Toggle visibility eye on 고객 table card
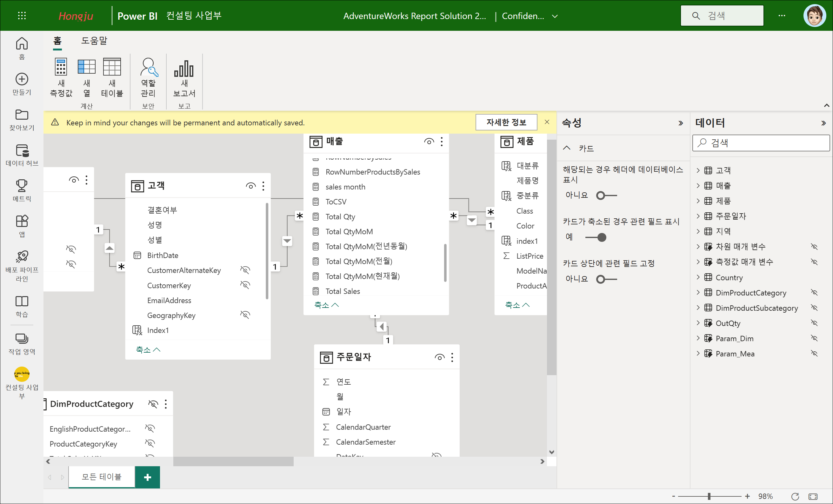Image resolution: width=833 pixels, height=504 pixels. pyautogui.click(x=250, y=186)
